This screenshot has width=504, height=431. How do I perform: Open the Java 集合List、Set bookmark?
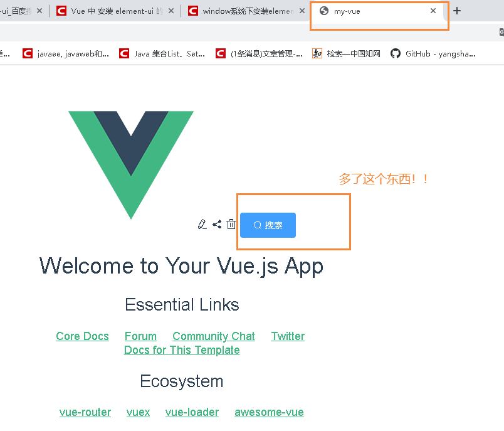coord(162,54)
